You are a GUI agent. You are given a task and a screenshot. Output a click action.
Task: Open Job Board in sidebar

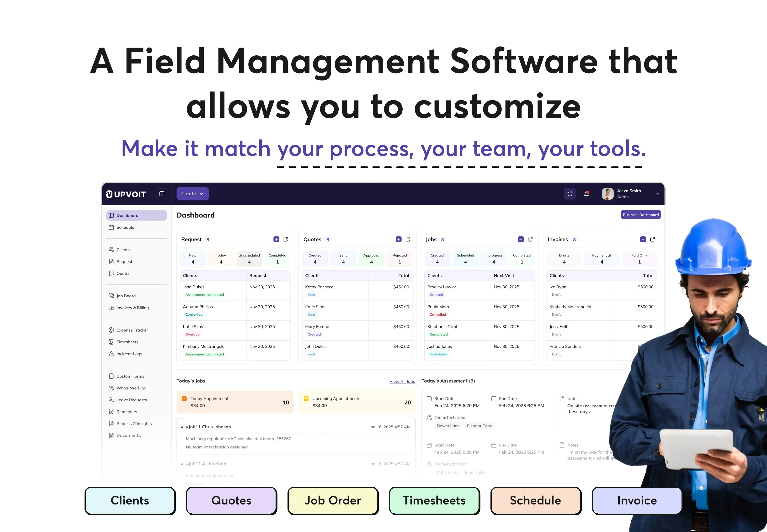pos(126,296)
